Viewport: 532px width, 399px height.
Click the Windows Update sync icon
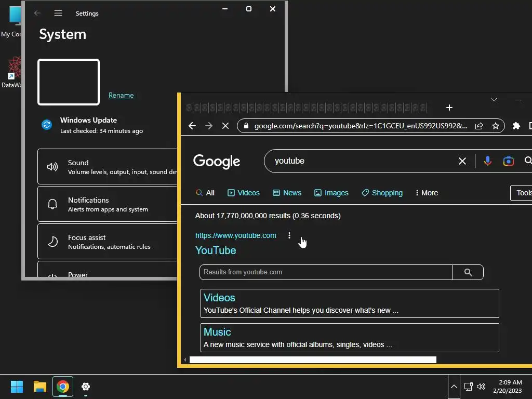click(x=47, y=125)
